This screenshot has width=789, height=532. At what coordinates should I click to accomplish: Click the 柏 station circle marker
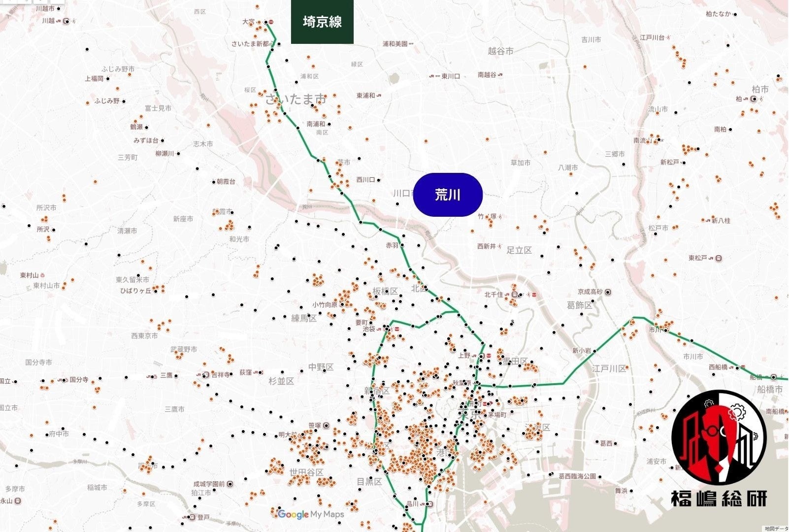pyautogui.click(x=754, y=99)
